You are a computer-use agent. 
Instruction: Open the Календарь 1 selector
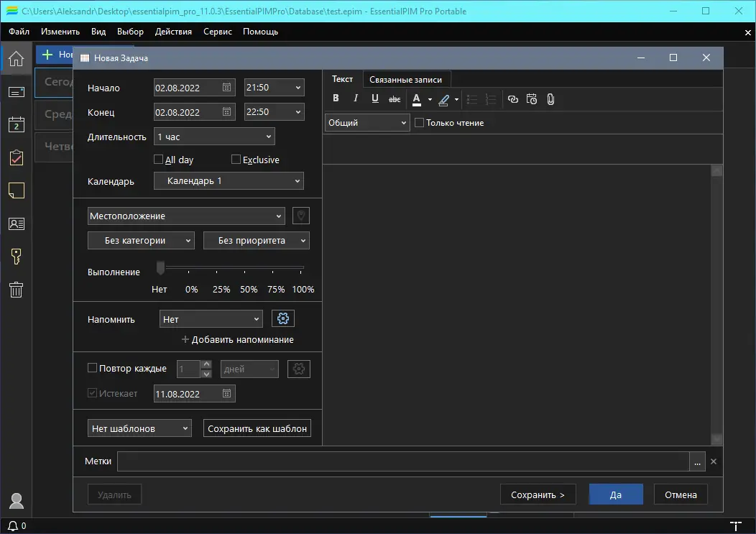(228, 180)
